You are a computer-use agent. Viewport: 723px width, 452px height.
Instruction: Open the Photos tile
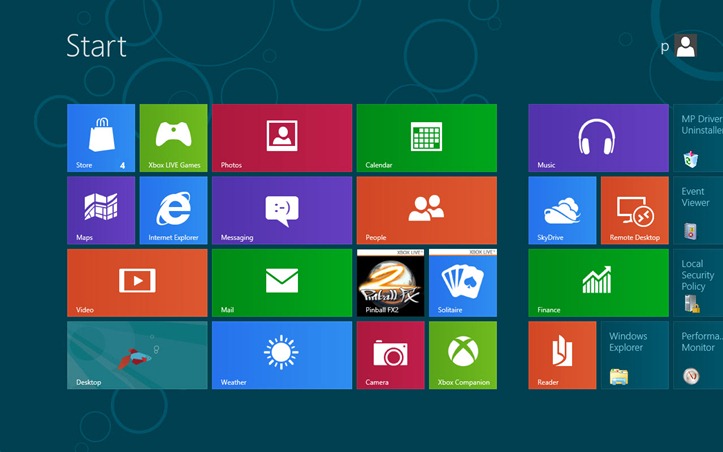(282, 138)
